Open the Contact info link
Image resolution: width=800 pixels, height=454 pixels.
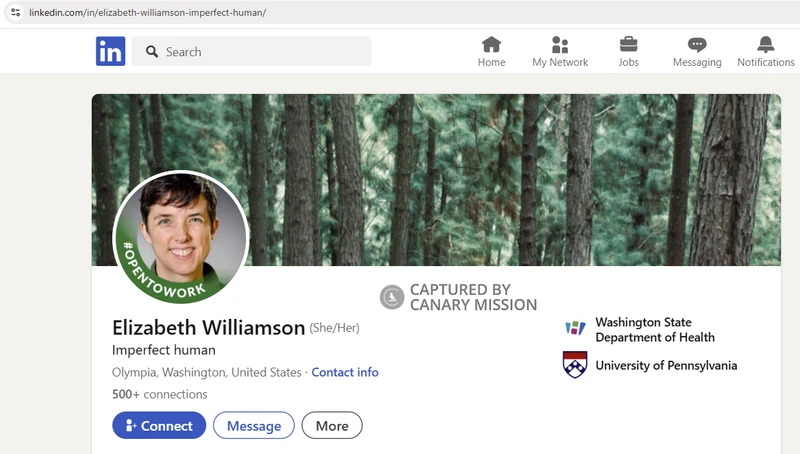[x=345, y=372]
